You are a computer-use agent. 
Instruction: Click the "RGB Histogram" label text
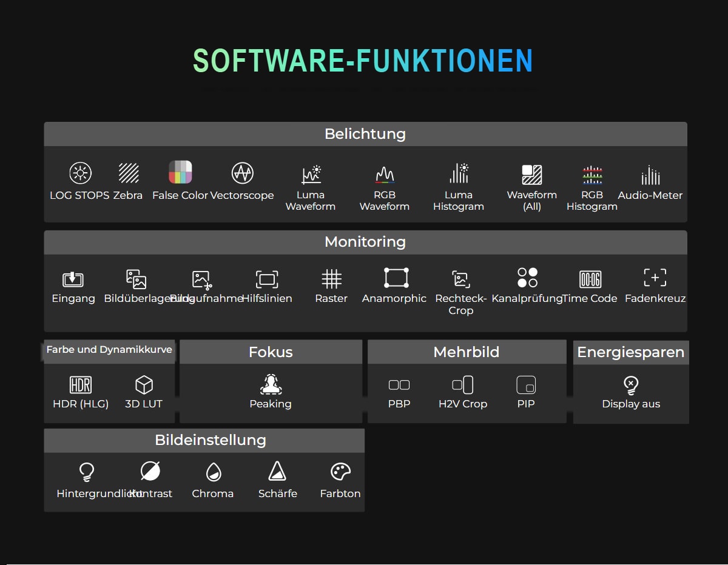pyautogui.click(x=592, y=201)
